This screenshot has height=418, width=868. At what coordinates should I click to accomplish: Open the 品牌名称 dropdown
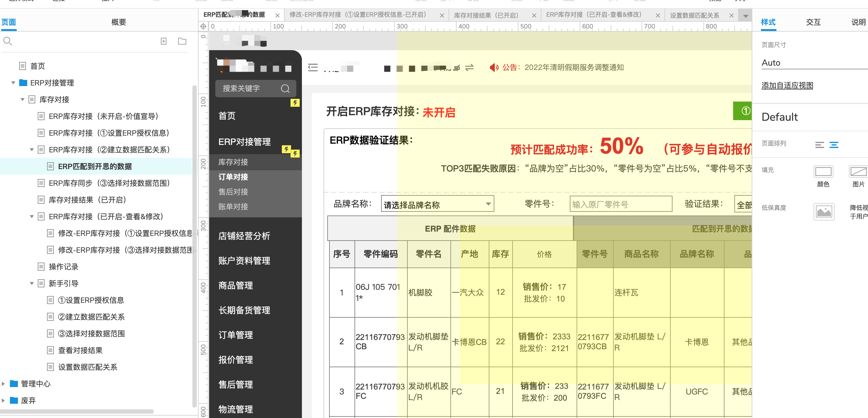[437, 204]
